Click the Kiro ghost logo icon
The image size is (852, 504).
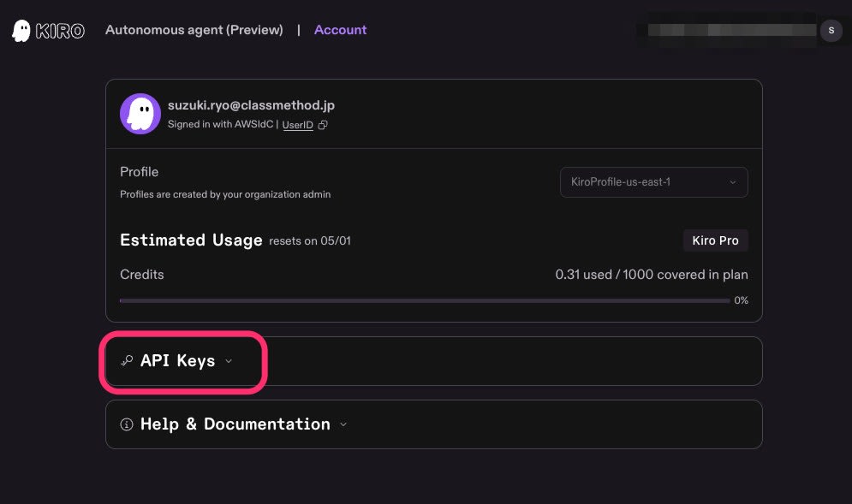click(x=21, y=31)
